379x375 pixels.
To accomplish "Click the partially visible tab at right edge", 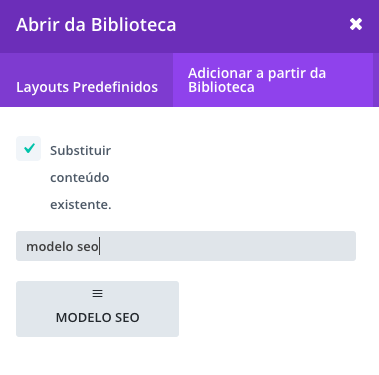I will 376,80.
